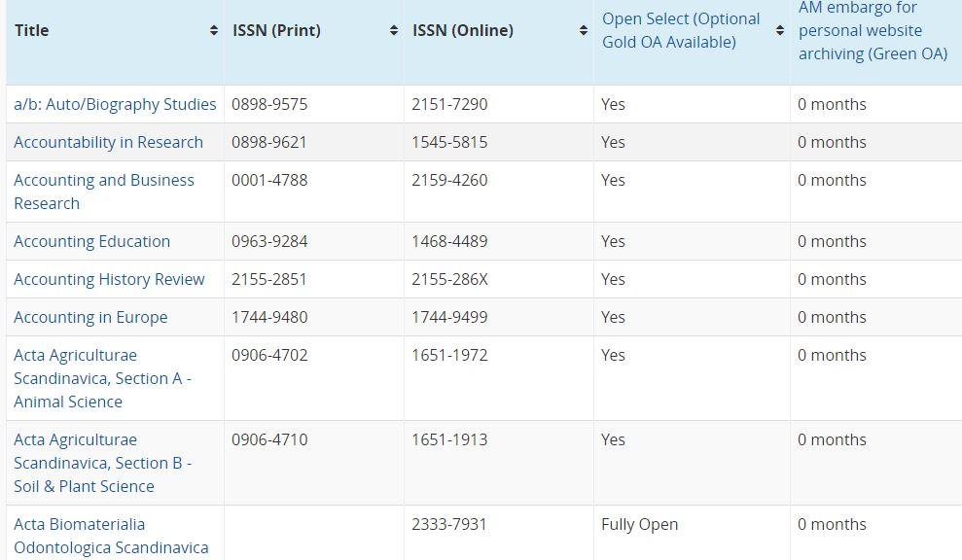Click Yes in Accounting and Business Research row

(613, 180)
